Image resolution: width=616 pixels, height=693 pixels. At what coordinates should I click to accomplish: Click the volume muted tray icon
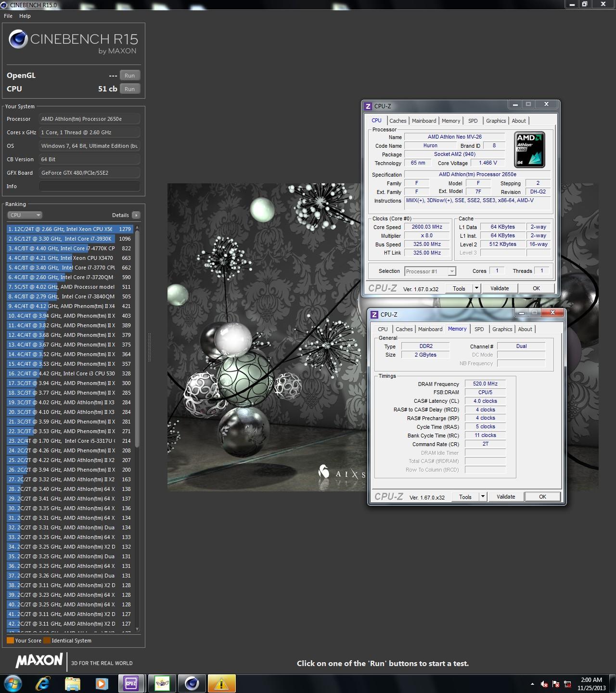point(544,684)
